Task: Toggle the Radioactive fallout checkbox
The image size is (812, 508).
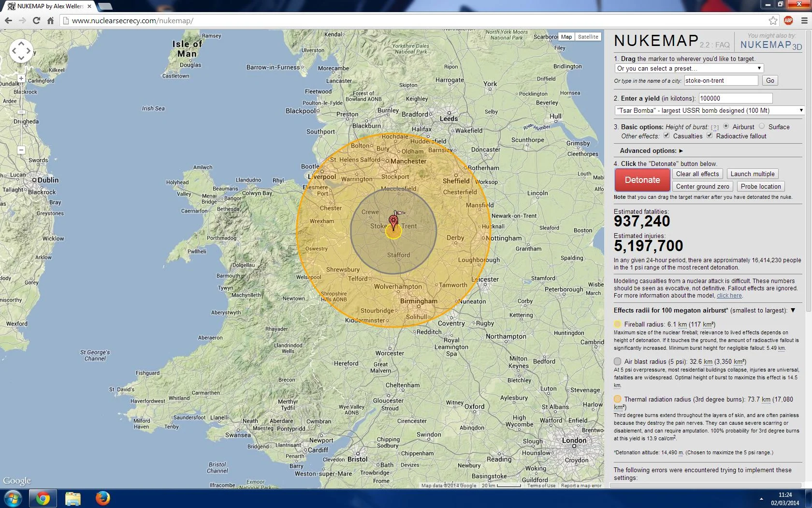Action: pyautogui.click(x=710, y=135)
